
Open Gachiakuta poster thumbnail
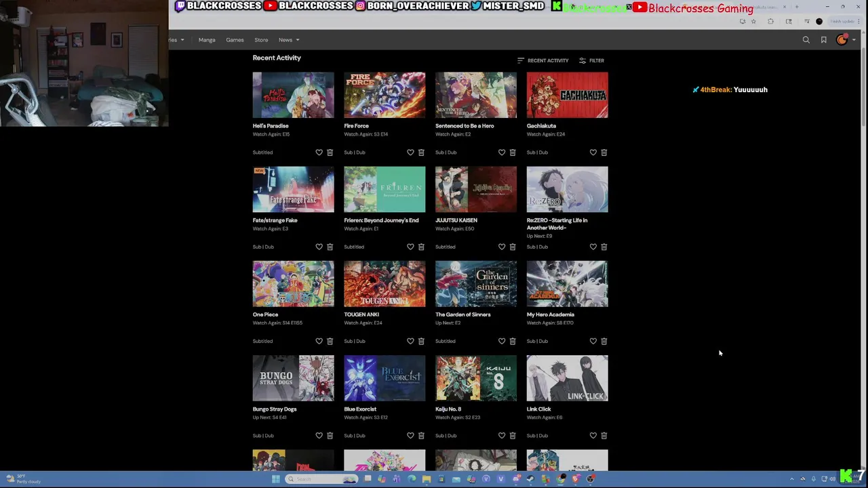(568, 95)
